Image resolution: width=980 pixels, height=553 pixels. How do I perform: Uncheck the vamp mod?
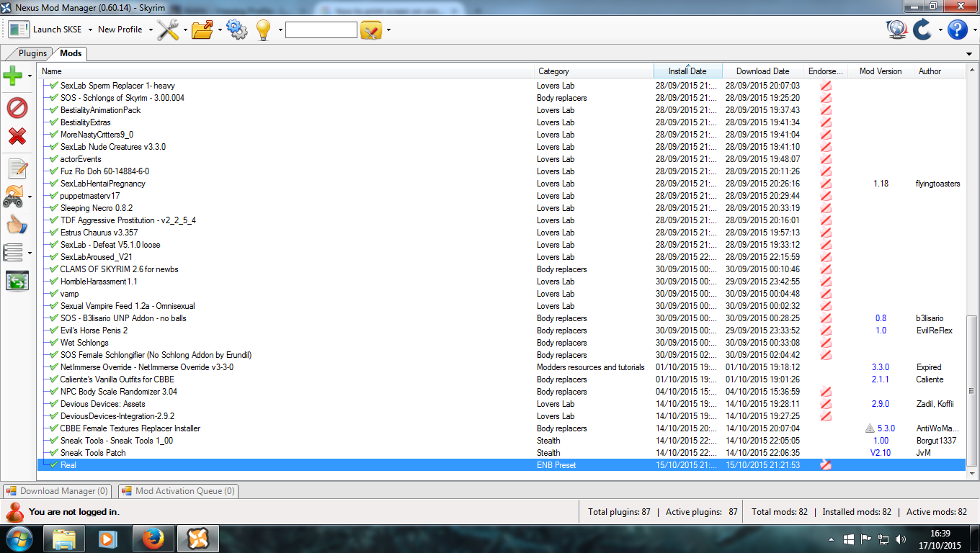[54, 294]
